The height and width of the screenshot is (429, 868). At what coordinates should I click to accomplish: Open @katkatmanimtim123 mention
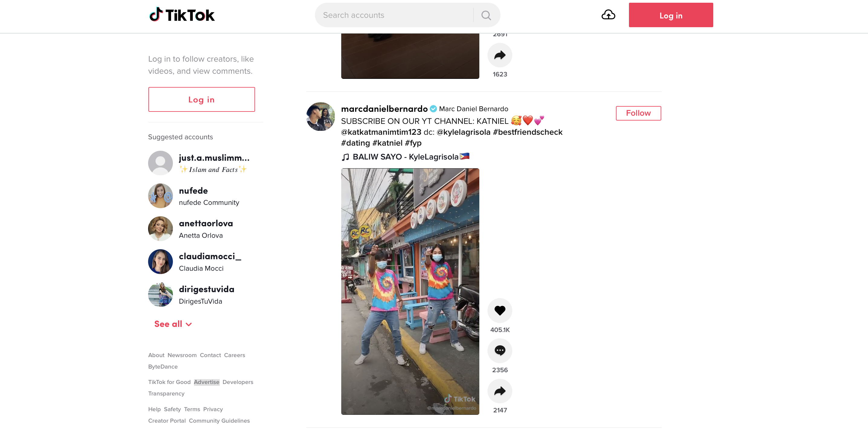(x=381, y=132)
